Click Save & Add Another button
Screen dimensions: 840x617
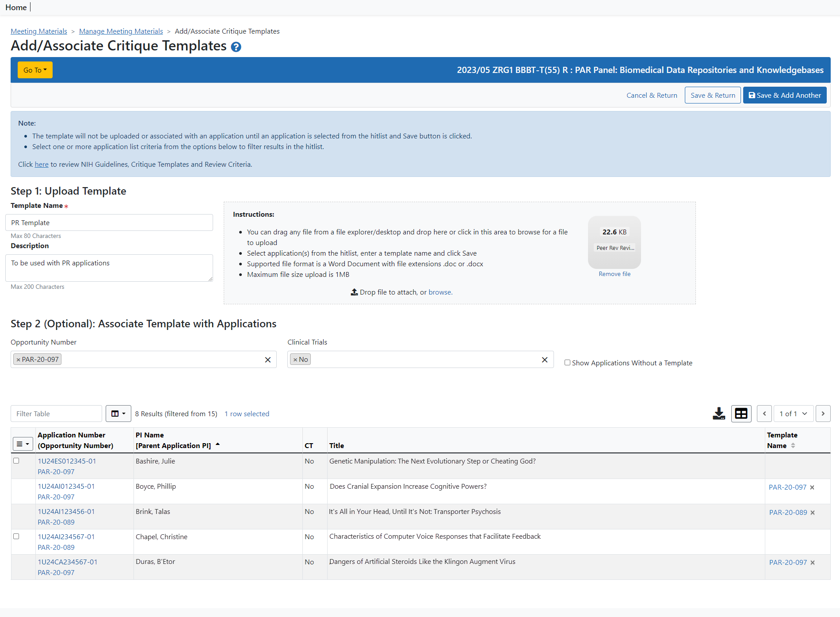click(x=785, y=96)
